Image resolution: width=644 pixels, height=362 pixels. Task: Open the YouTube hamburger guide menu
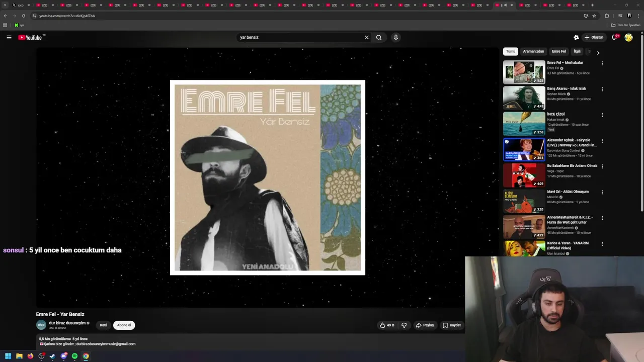tap(9, 37)
